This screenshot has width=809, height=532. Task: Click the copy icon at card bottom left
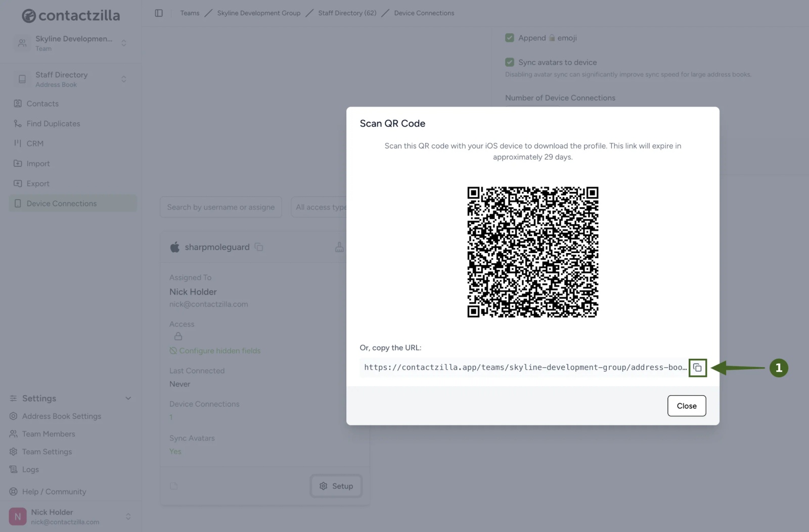(173, 486)
